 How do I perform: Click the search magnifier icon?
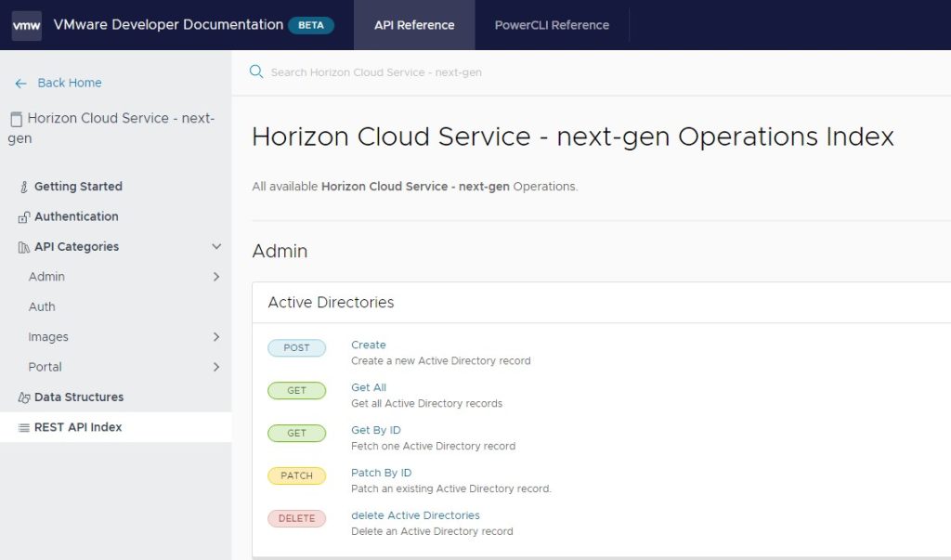click(x=256, y=72)
